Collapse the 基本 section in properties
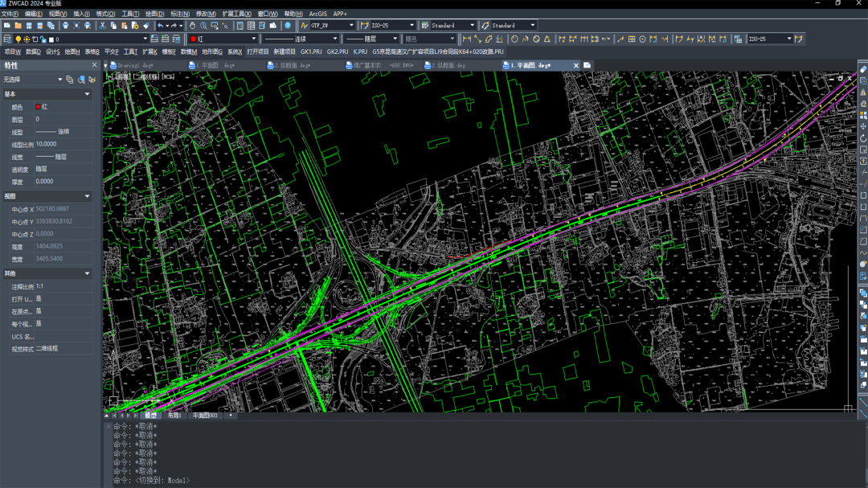 click(x=87, y=94)
